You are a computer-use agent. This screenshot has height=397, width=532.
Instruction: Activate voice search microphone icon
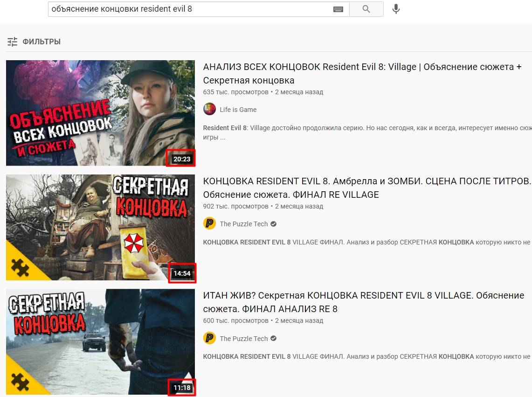(396, 9)
